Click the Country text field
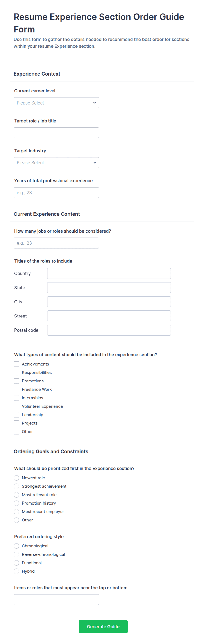The height and width of the screenshot is (644, 204). (109, 274)
